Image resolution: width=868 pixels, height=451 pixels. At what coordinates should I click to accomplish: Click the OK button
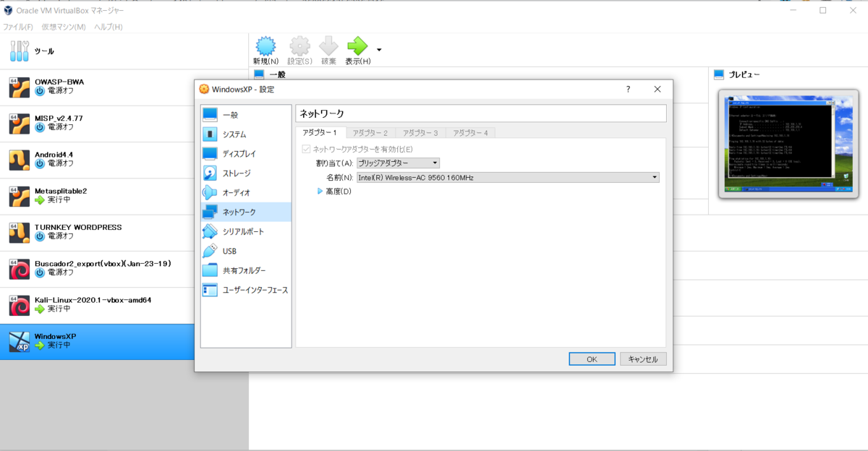pos(592,359)
